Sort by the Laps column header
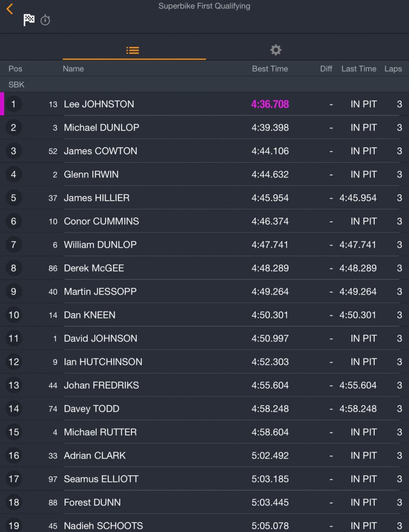 (393, 69)
